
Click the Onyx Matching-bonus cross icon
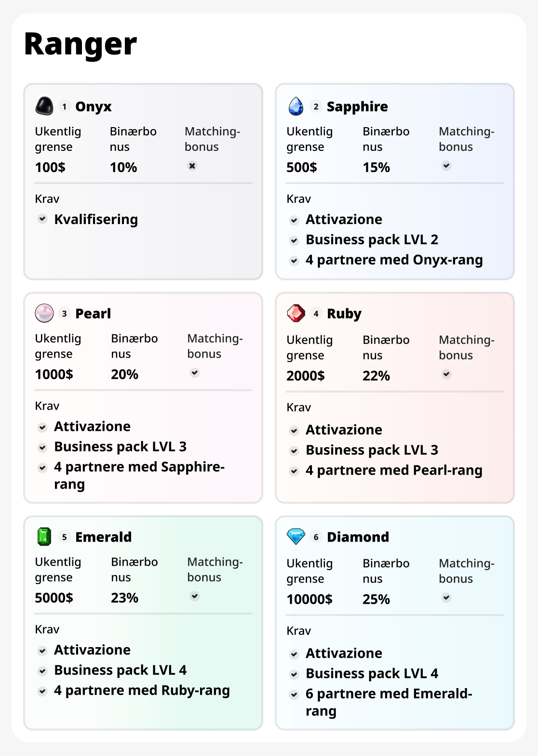coord(192,166)
